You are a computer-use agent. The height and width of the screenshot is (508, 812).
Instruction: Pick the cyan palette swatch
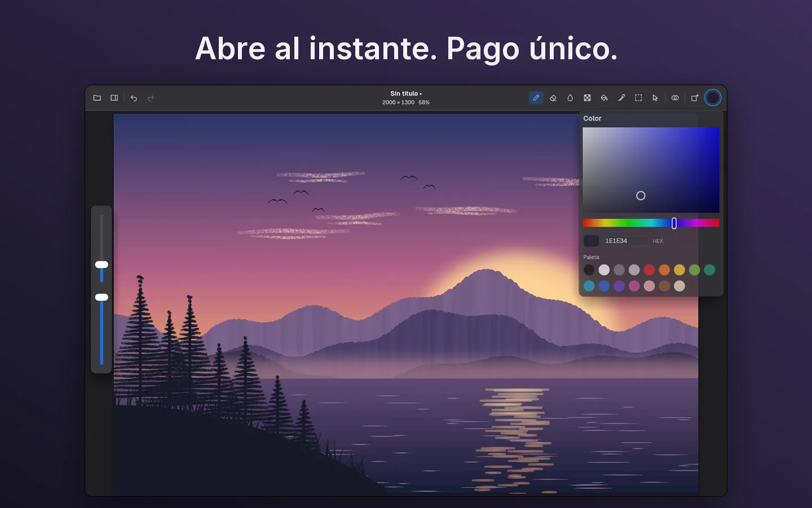click(x=589, y=286)
